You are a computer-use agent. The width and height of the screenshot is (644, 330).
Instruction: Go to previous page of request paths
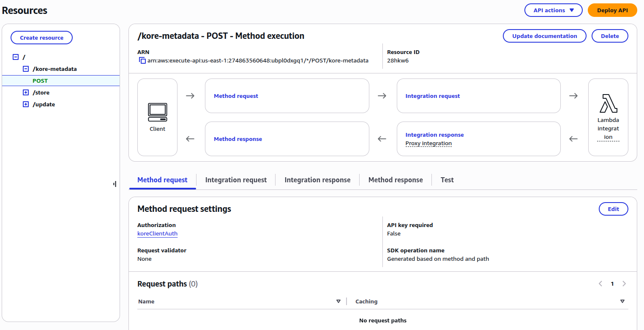point(600,284)
